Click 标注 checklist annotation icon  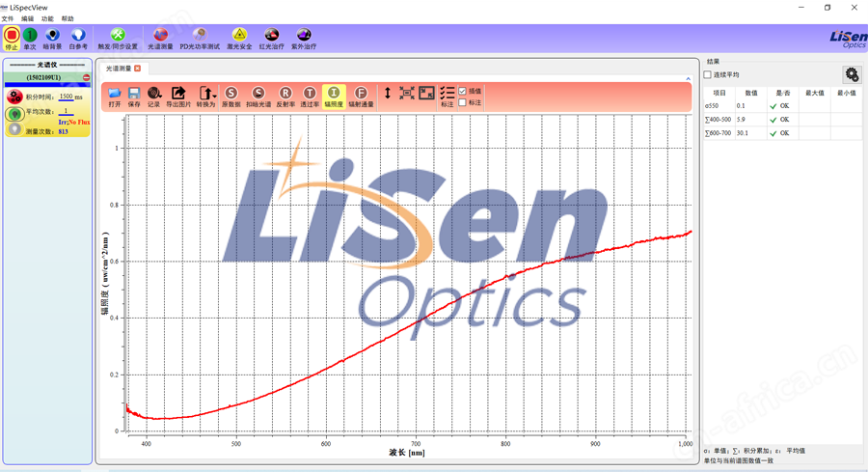pos(448,97)
